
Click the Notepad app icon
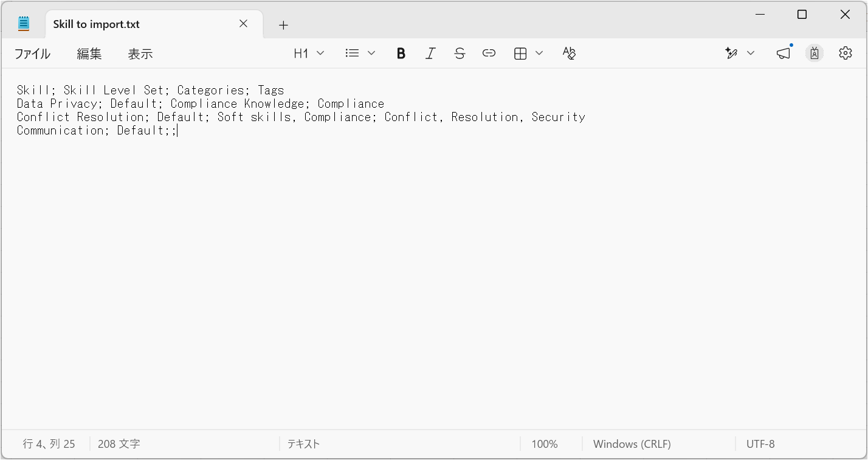coord(24,24)
